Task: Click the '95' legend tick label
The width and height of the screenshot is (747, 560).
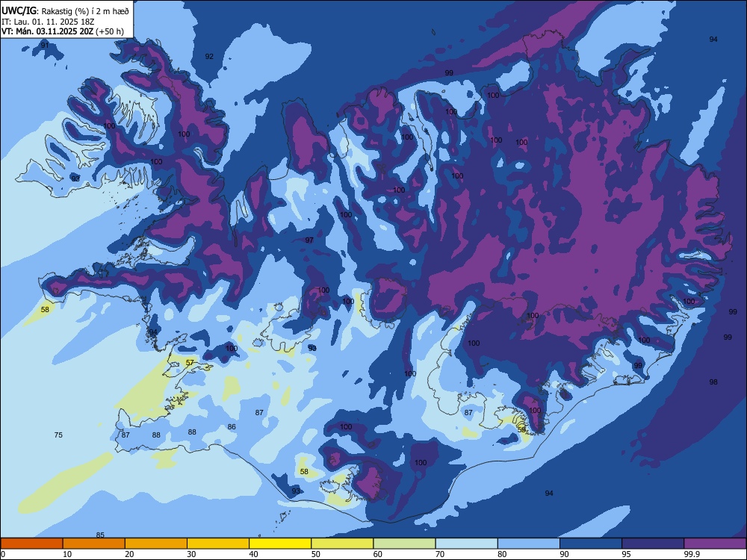Action: pos(627,554)
